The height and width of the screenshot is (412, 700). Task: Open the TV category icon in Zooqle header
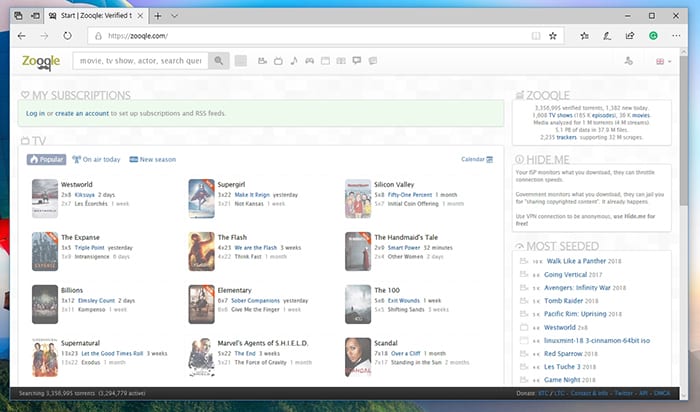coord(278,61)
